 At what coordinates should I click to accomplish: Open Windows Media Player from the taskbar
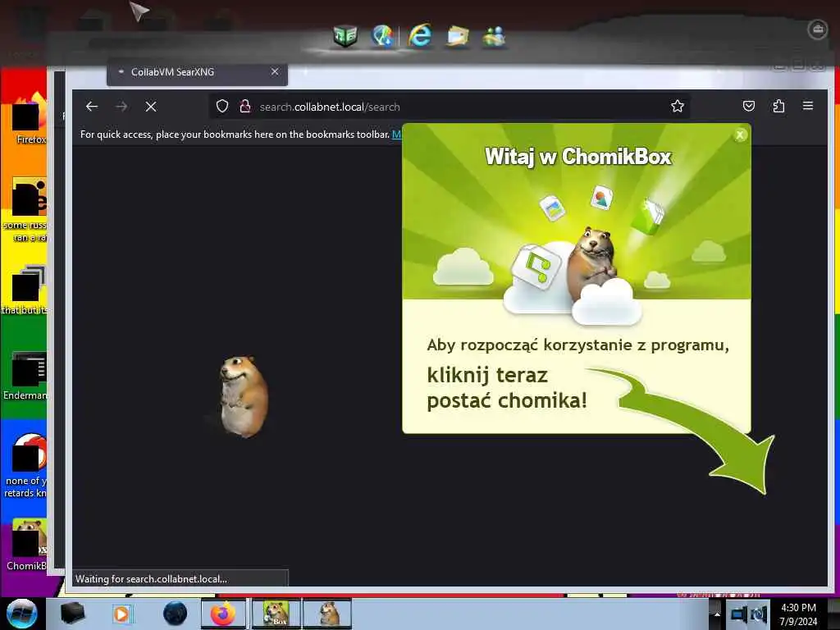click(121, 614)
